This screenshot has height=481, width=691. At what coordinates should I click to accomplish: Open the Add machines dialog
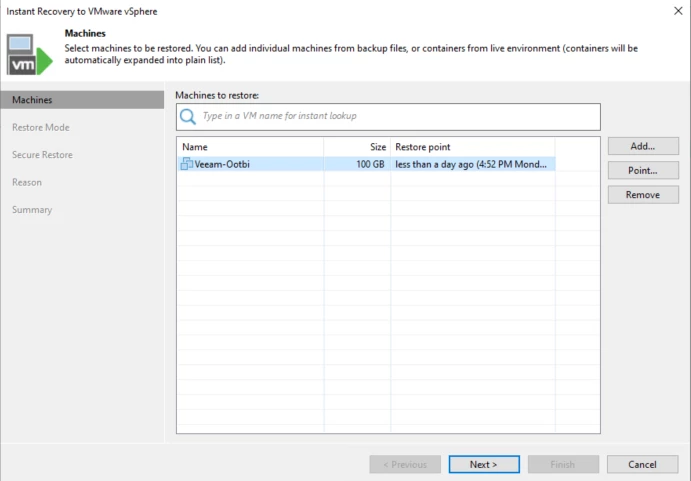[643, 146]
